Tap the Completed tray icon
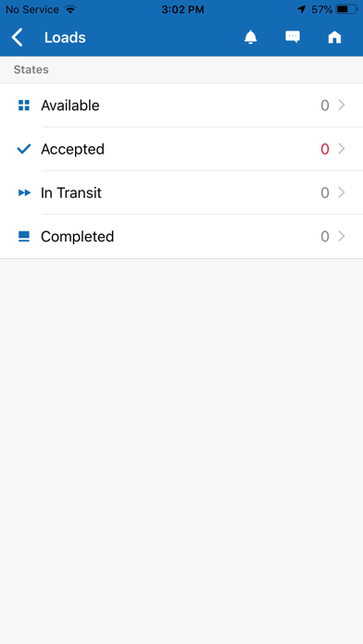This screenshot has width=363, height=644. pyautogui.click(x=24, y=237)
